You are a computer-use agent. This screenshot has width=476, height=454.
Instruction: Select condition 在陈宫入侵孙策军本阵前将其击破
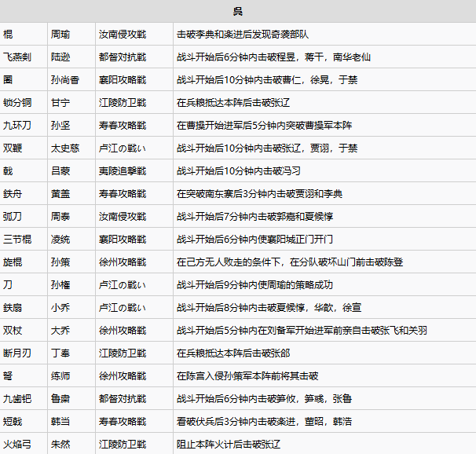point(247,375)
